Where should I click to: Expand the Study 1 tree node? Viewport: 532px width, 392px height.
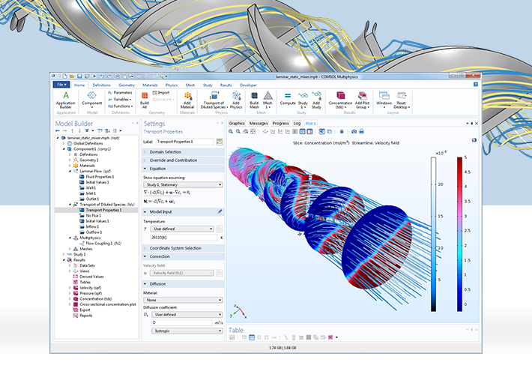click(64, 255)
